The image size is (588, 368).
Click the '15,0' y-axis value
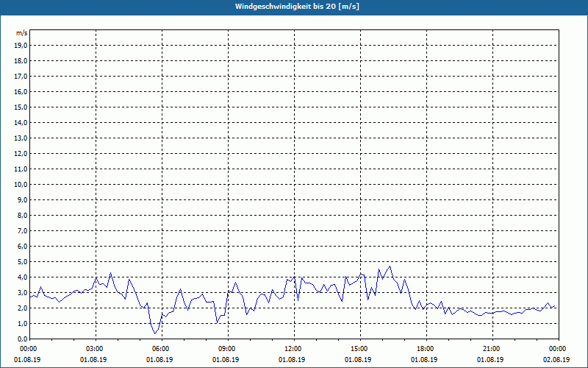click(21, 107)
